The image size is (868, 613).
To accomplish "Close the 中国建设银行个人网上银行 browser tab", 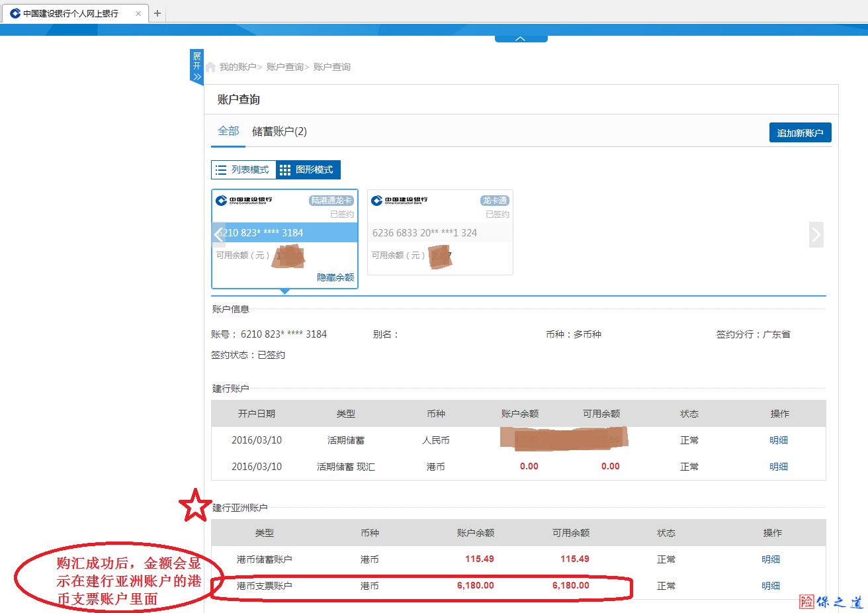I will click(138, 13).
